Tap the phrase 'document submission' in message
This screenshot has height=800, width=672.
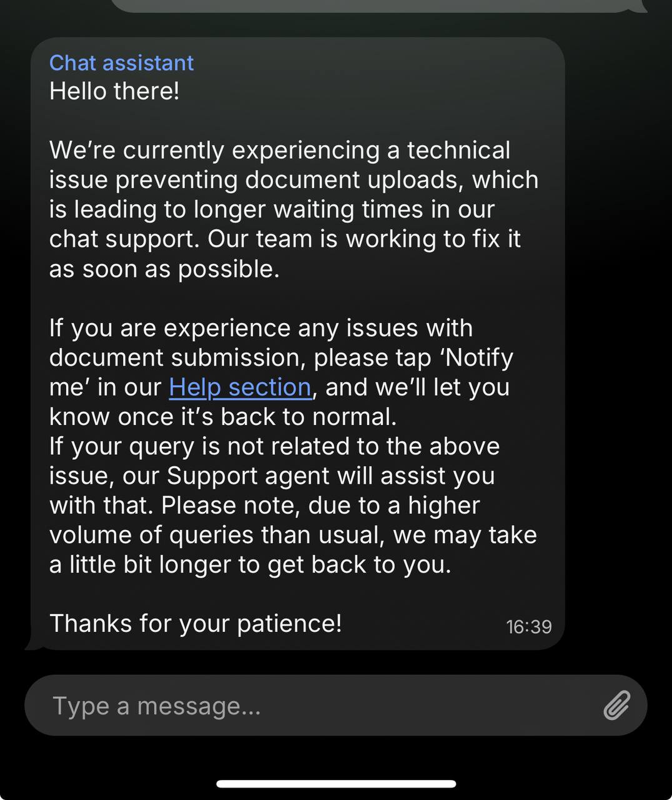[x=177, y=358]
